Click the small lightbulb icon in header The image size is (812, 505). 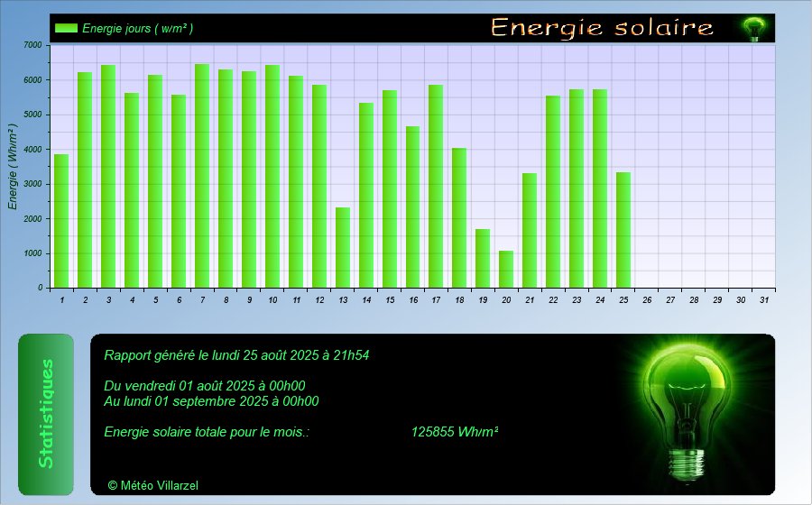pos(752,29)
